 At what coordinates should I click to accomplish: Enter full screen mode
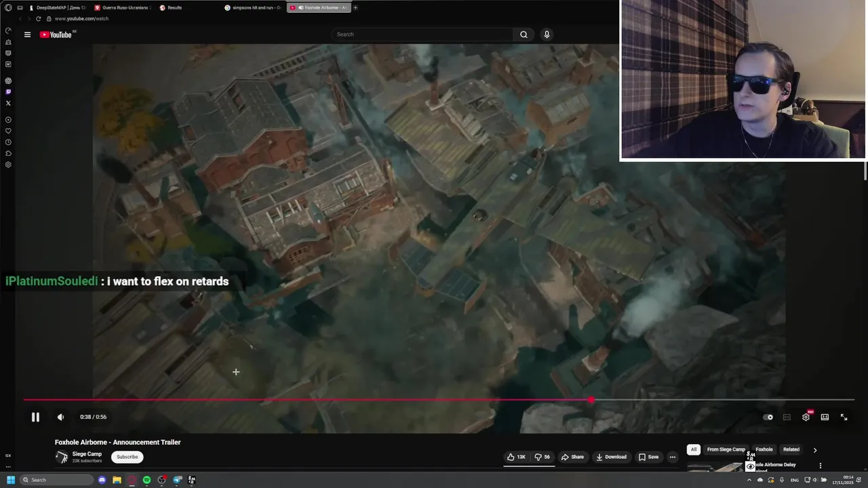[844, 417]
